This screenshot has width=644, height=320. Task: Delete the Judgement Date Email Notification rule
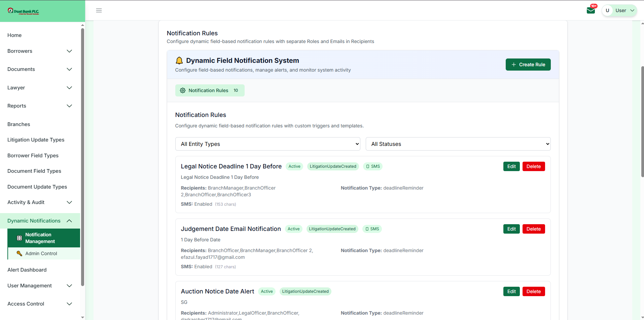533,229
